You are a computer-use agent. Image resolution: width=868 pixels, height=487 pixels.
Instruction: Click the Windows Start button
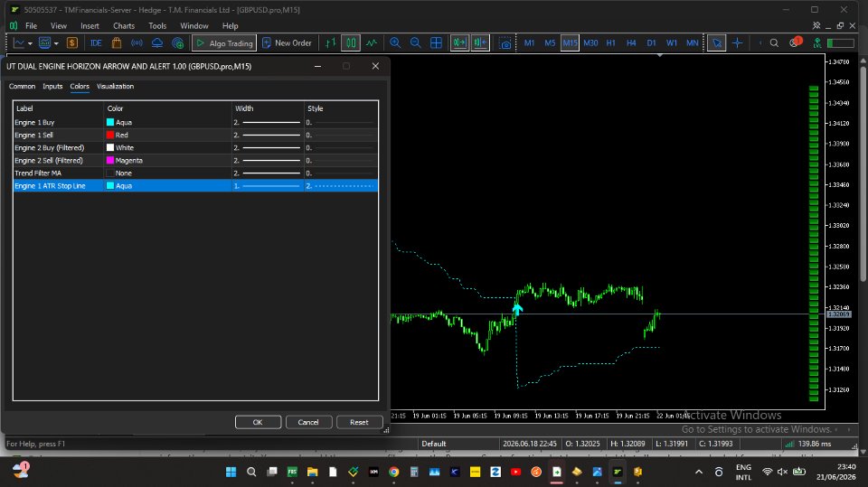tap(231, 472)
